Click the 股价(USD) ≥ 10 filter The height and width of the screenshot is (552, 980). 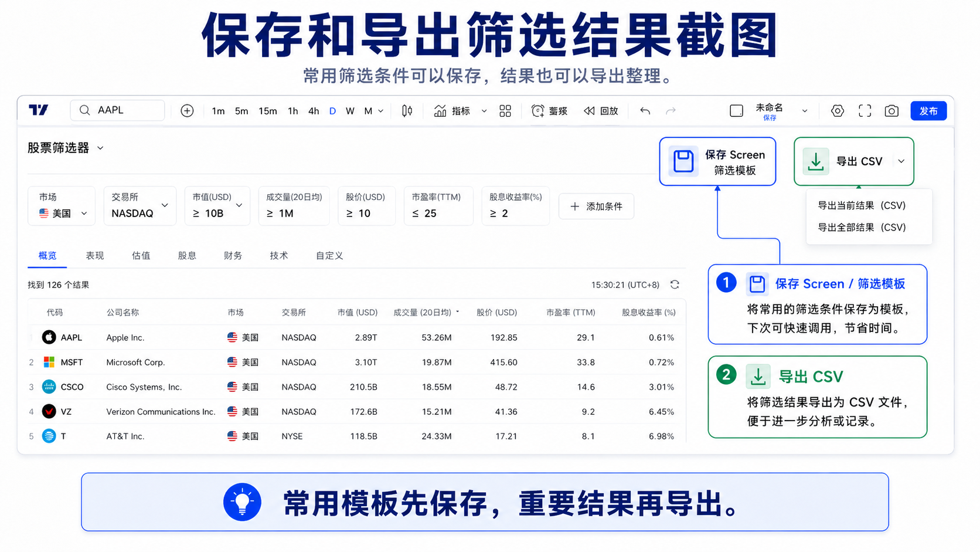coord(366,205)
